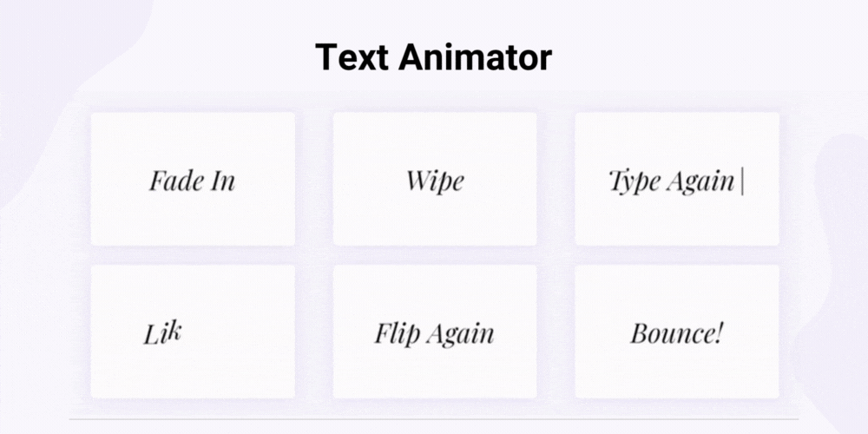Click the "Text Animator" page heading
The image size is (868, 434).
433,57
